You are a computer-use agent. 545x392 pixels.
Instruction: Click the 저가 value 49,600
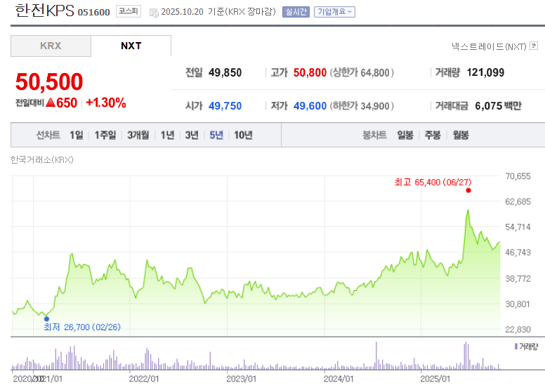(310, 105)
